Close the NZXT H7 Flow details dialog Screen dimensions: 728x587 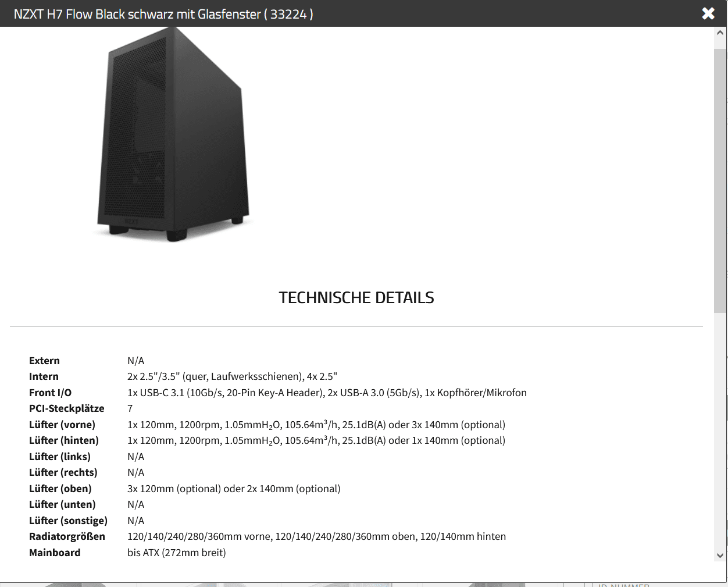pos(708,13)
